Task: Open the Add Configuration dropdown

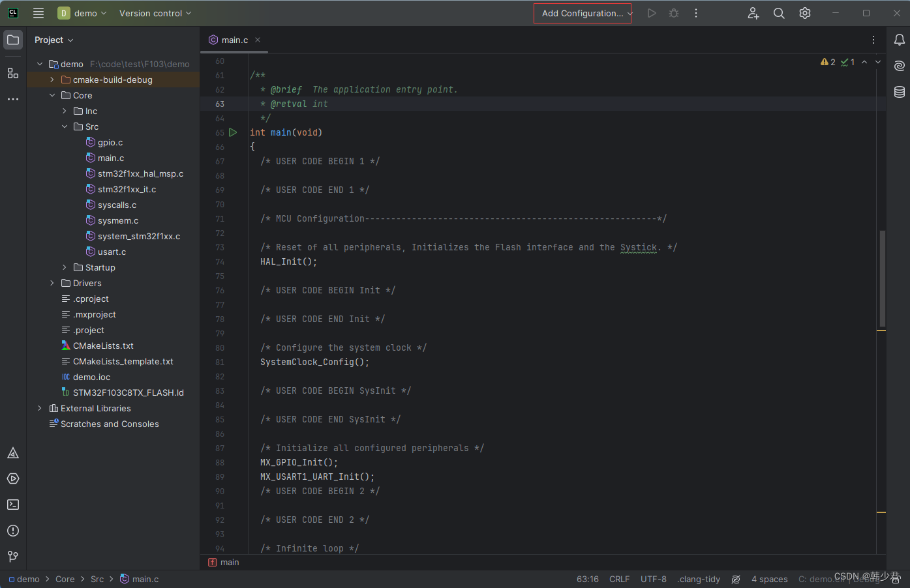Action: pos(581,12)
